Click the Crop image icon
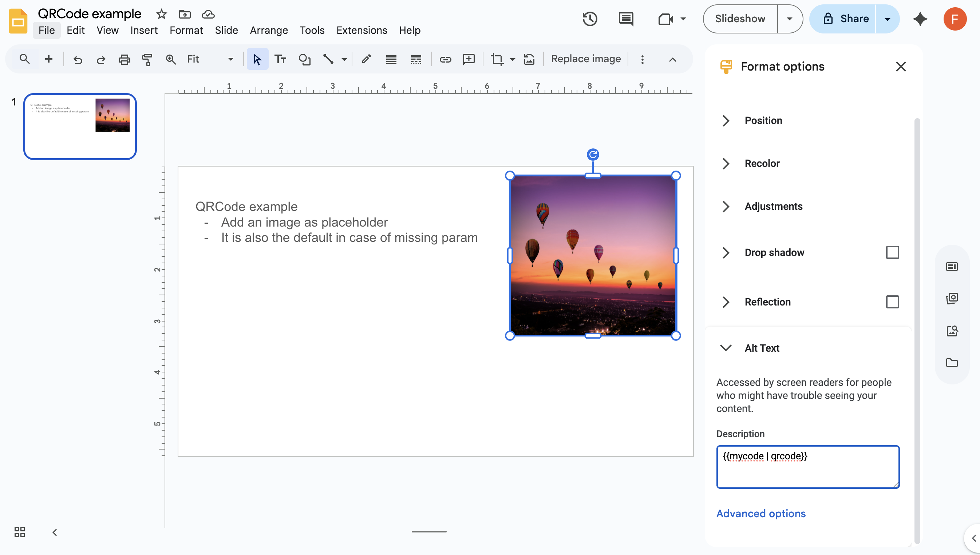 click(497, 59)
